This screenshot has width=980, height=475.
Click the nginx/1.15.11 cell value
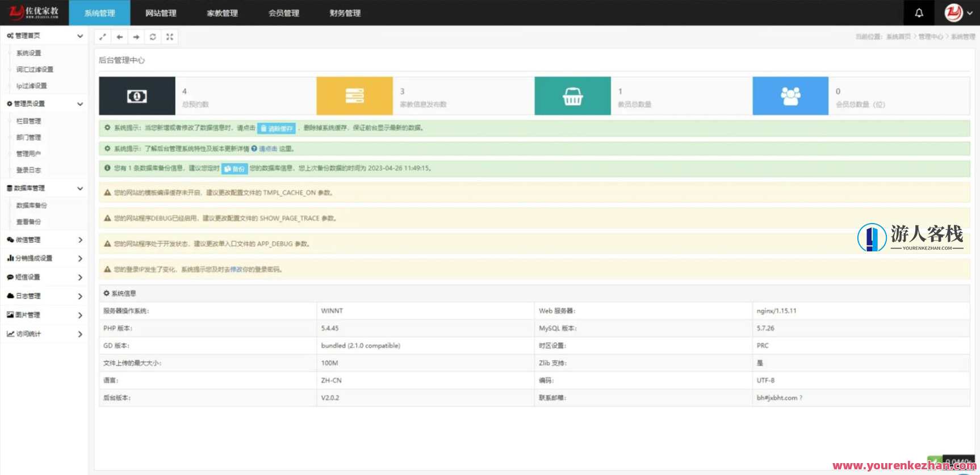coord(777,311)
